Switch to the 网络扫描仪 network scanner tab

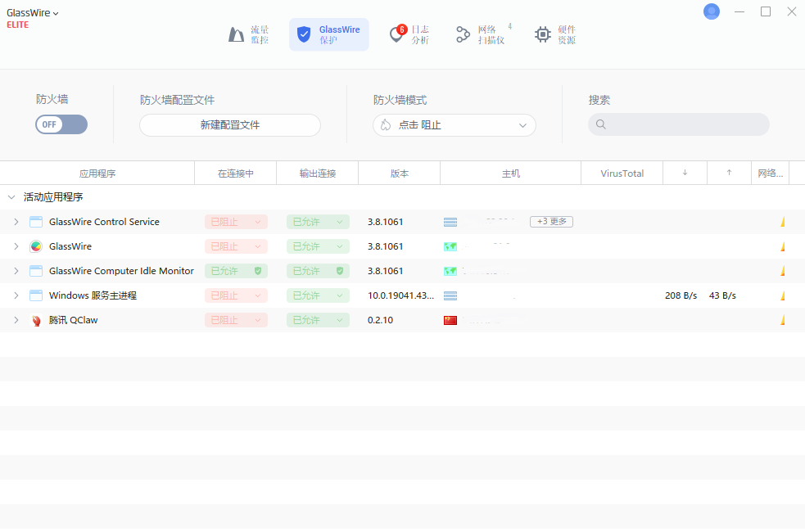point(484,34)
